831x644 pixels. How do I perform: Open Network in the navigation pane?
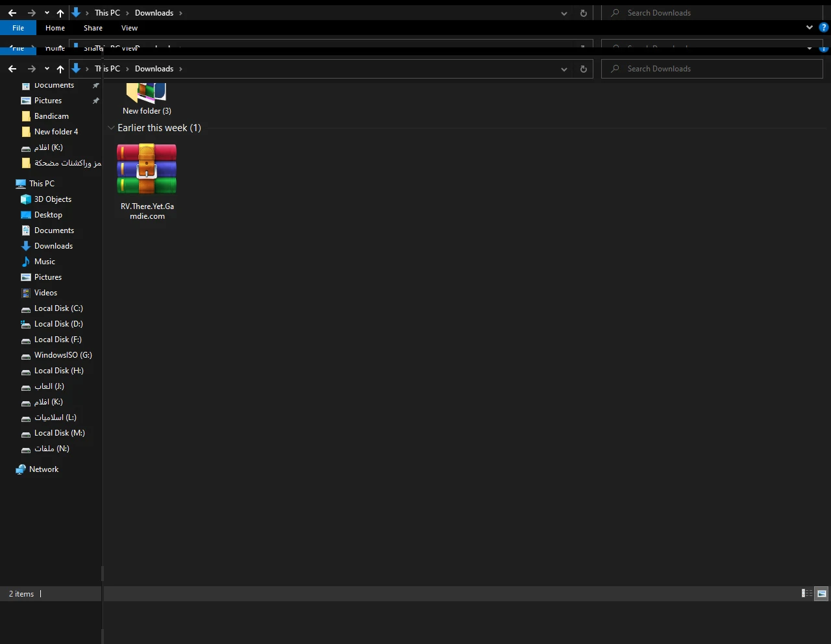click(x=43, y=469)
